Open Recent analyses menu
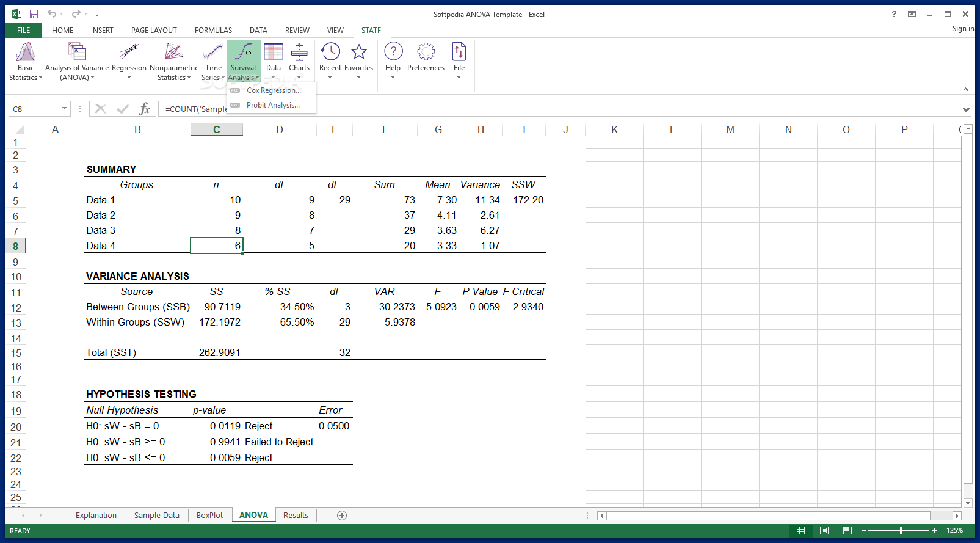Screen dimensions: 980x543 330,61
